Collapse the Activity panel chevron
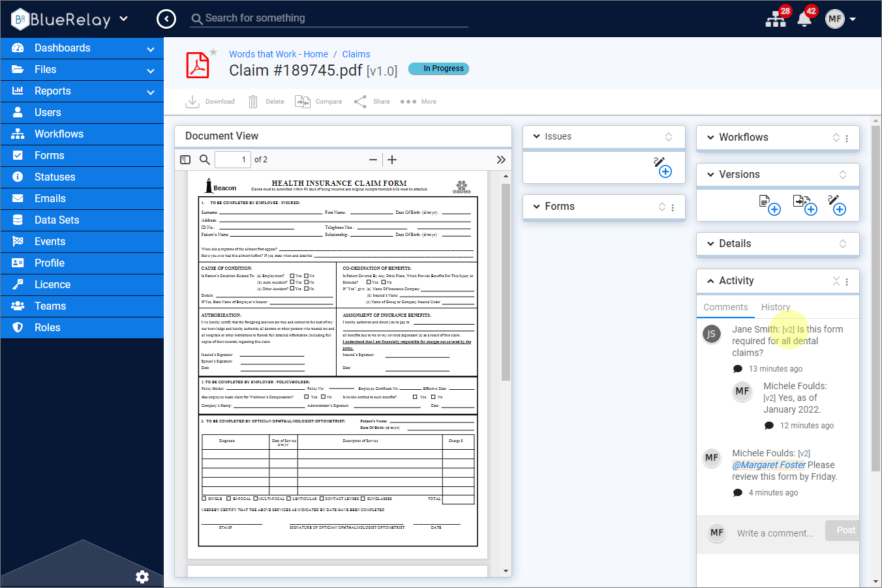Viewport: 882px width, 588px height. [x=710, y=281]
